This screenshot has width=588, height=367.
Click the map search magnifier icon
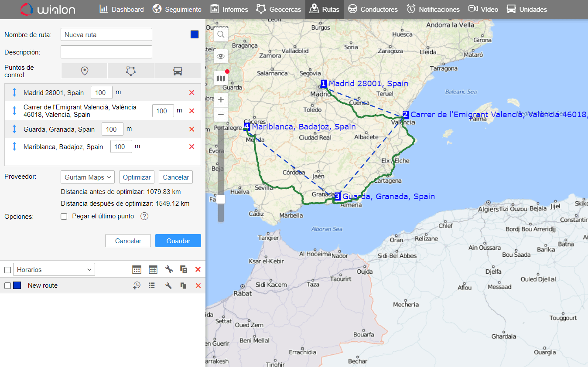pyautogui.click(x=221, y=34)
